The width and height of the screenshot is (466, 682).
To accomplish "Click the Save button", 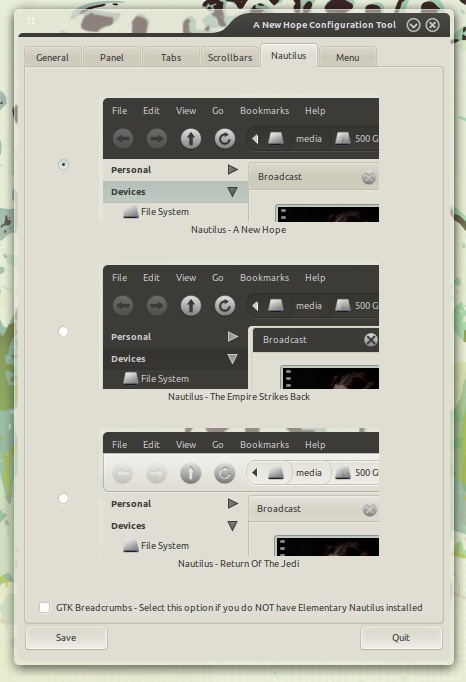I will [66, 638].
